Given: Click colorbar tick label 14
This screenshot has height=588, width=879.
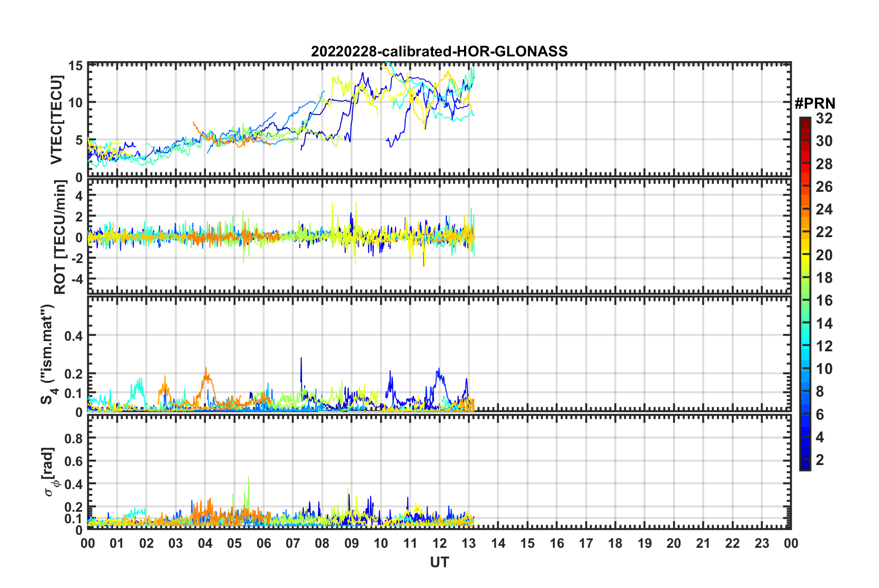Looking at the screenshot, I should (x=824, y=324).
